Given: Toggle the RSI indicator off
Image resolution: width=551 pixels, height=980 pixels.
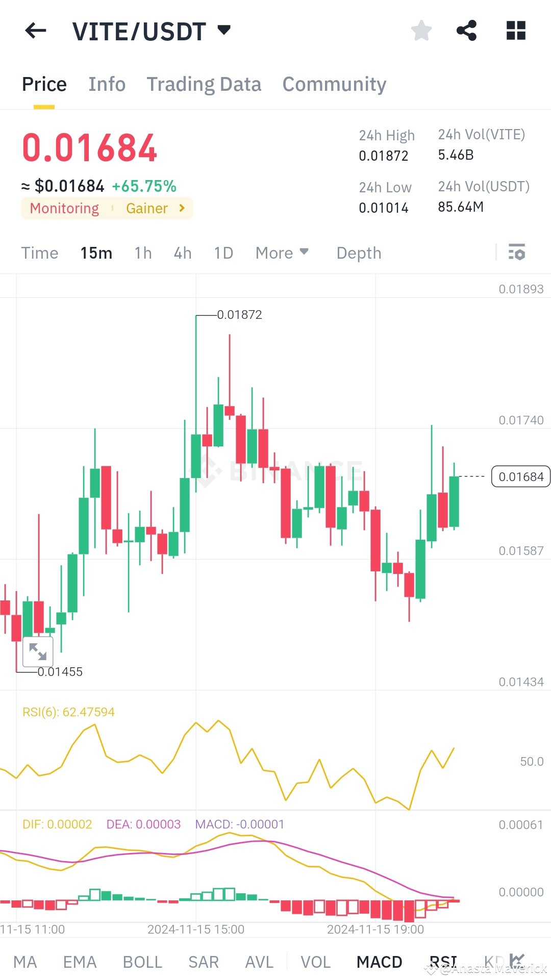Looking at the screenshot, I should coord(443,961).
